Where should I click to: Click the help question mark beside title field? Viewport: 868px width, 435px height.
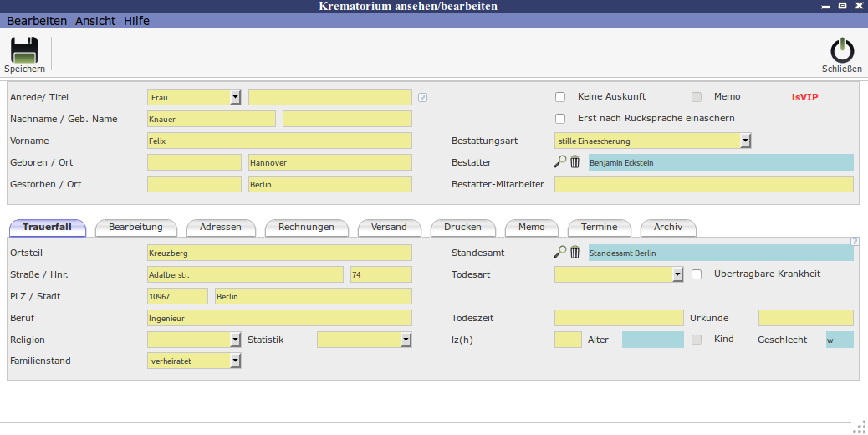tap(422, 97)
